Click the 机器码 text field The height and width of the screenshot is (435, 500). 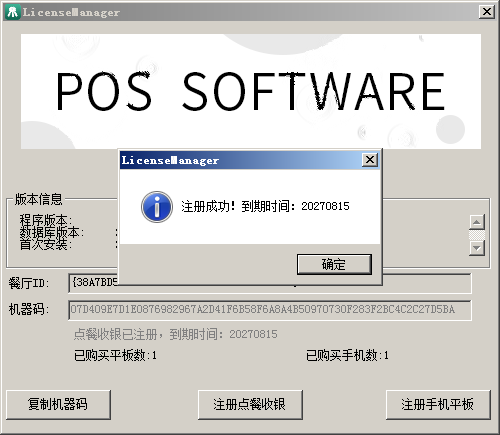click(x=270, y=310)
